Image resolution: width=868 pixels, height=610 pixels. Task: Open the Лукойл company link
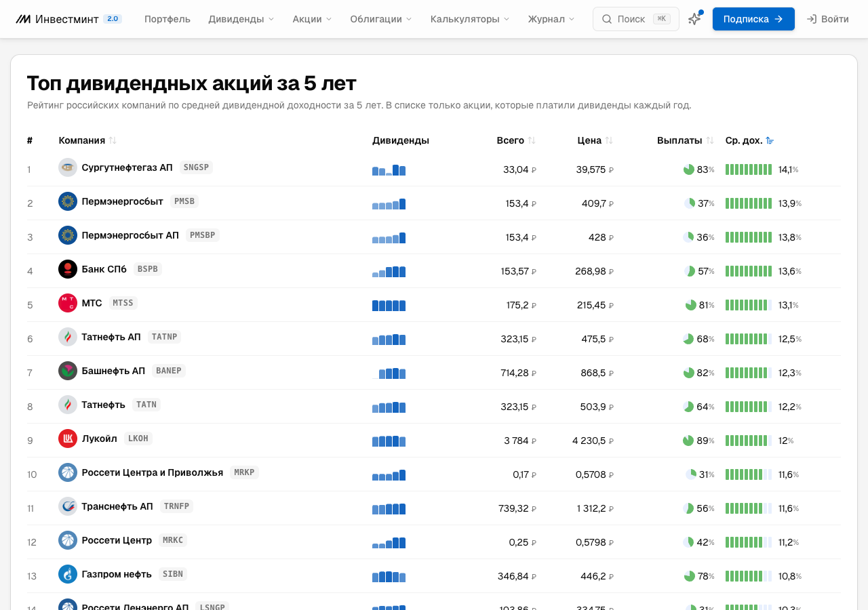point(99,439)
